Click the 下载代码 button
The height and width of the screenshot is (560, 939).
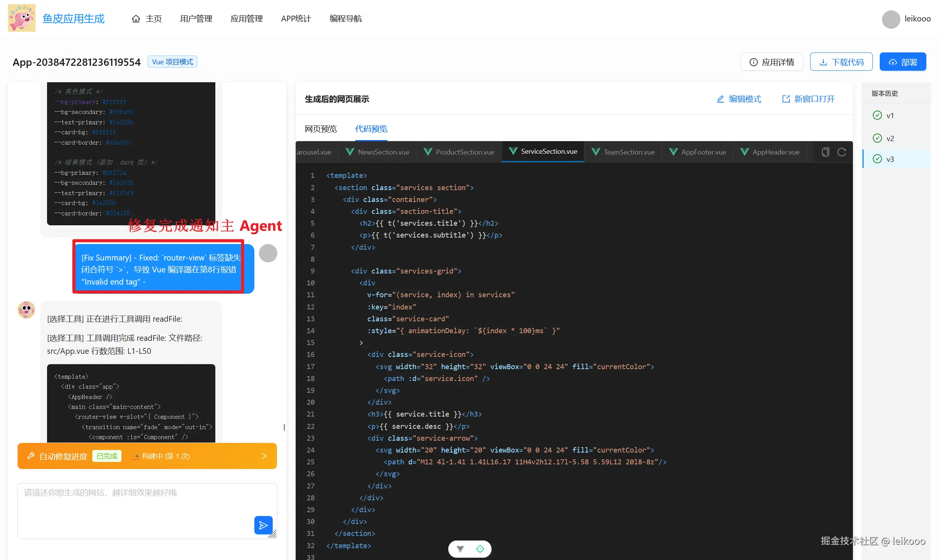tap(841, 62)
